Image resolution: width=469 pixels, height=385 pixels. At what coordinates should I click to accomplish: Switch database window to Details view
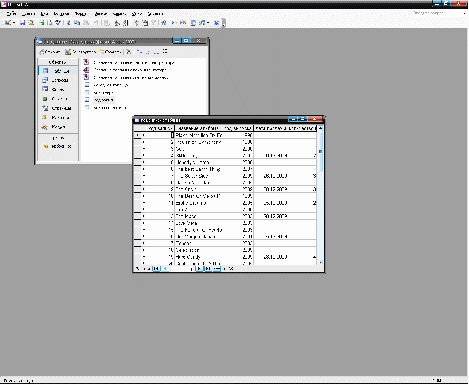[x=165, y=52]
